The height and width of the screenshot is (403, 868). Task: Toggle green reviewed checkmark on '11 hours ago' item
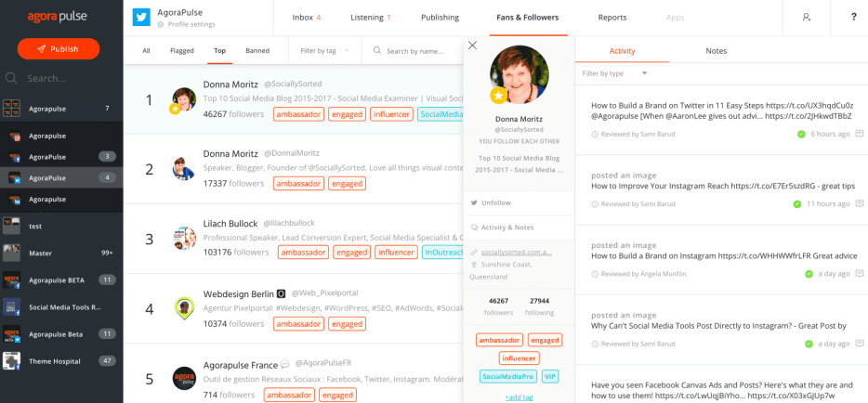tap(796, 203)
